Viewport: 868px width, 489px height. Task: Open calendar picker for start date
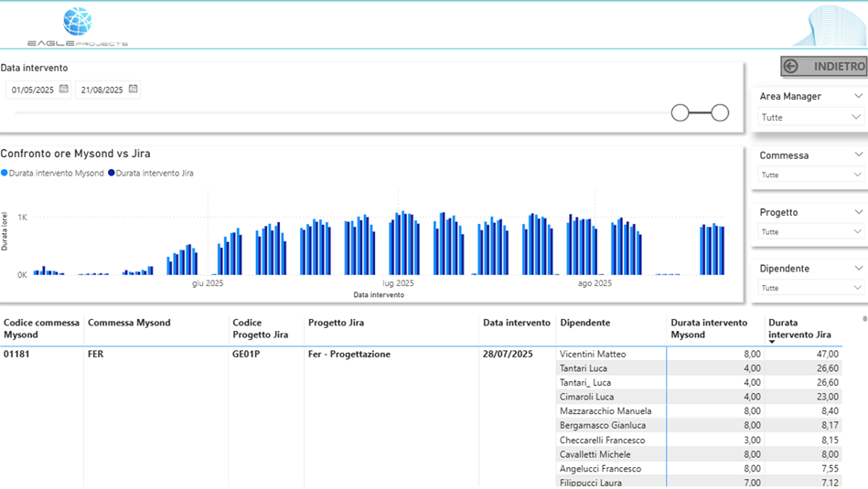pos(64,90)
